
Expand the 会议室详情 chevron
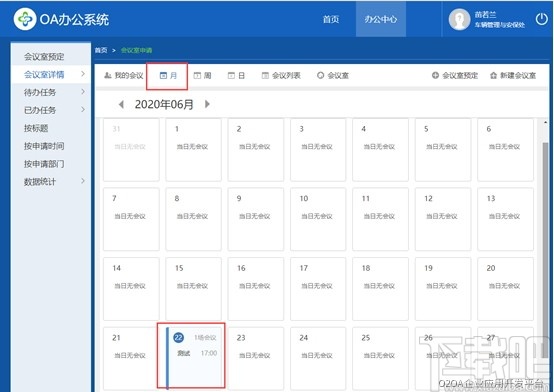[x=83, y=74]
